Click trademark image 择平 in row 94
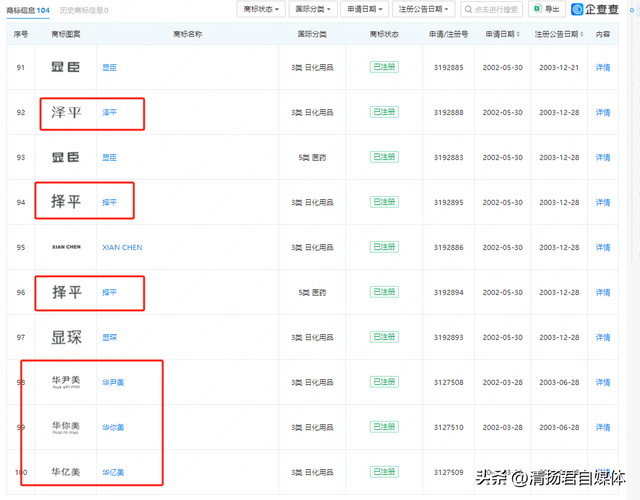The image size is (640, 500). click(66, 202)
